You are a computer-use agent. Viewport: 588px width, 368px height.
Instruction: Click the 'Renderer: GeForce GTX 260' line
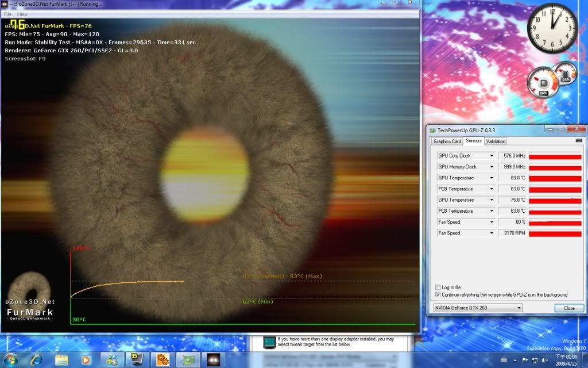(71, 51)
